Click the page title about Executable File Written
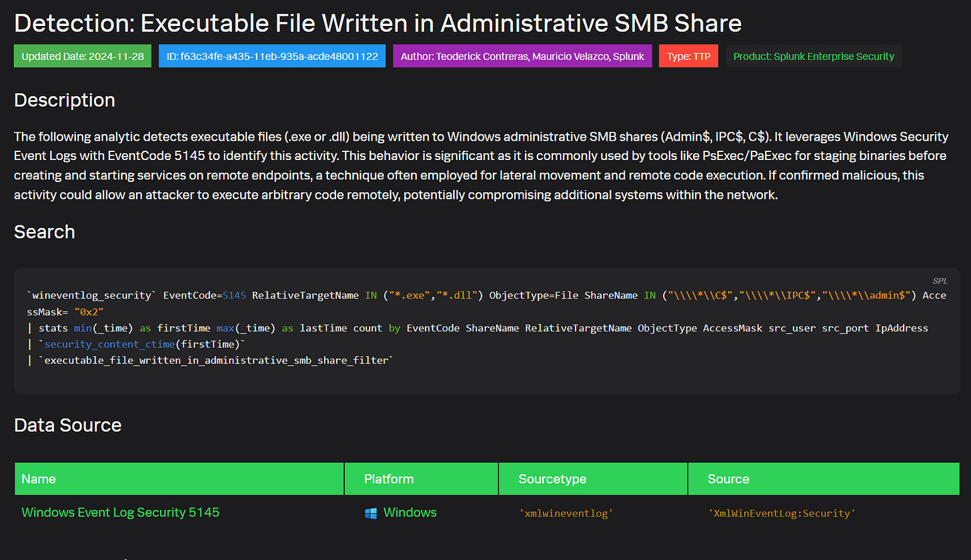This screenshot has width=971, height=560. (x=377, y=23)
